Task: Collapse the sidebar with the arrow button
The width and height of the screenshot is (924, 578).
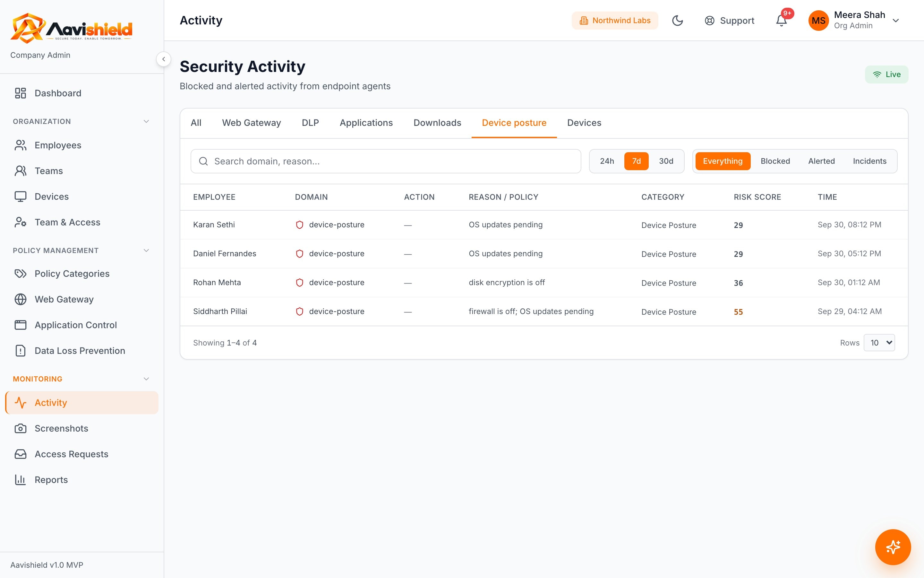Action: point(163,59)
